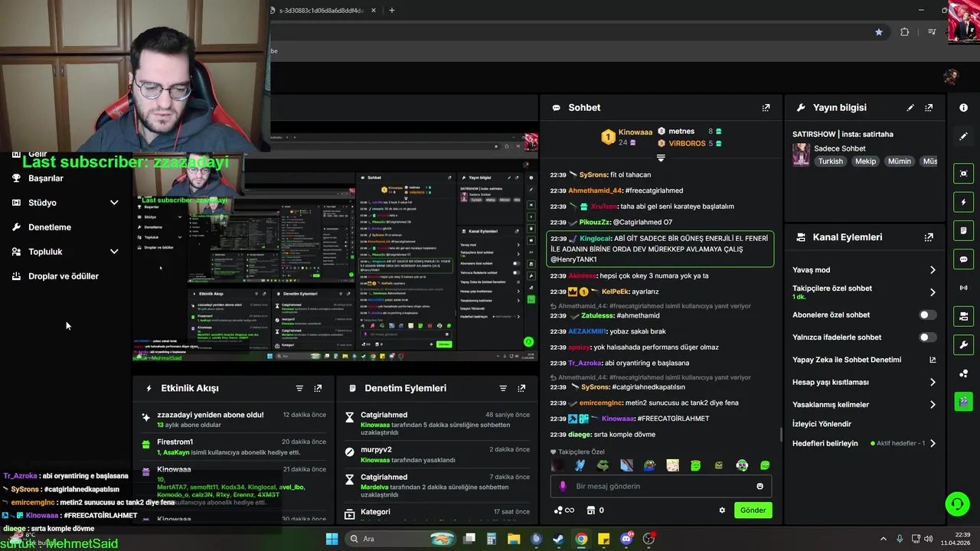Viewport: 980px width, 551px height.
Task: Toggle Yalnızca ifadelerle sohbet switch
Action: click(926, 337)
